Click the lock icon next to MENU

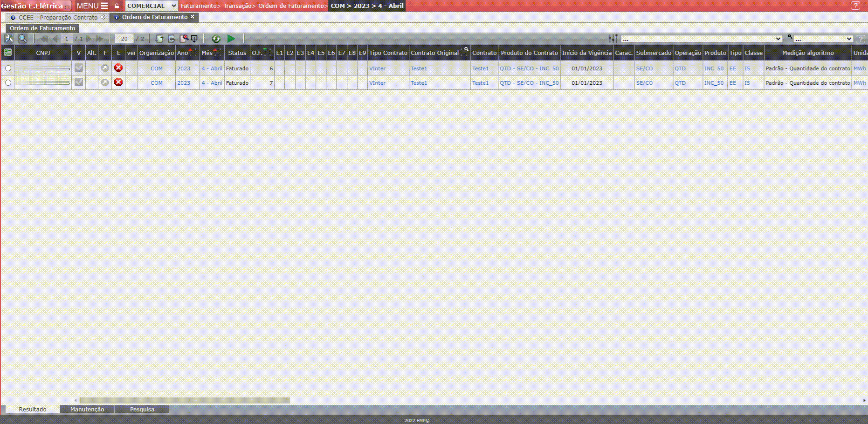(117, 6)
